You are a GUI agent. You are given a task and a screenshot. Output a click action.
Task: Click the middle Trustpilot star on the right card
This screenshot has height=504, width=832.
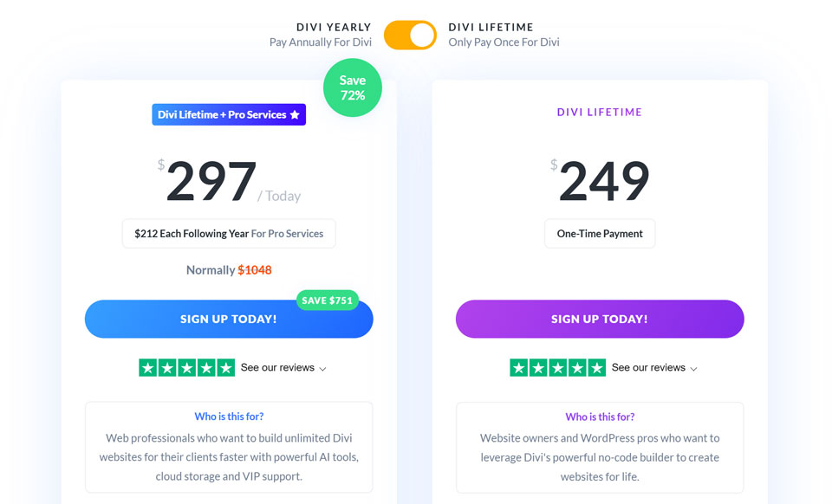tap(557, 367)
